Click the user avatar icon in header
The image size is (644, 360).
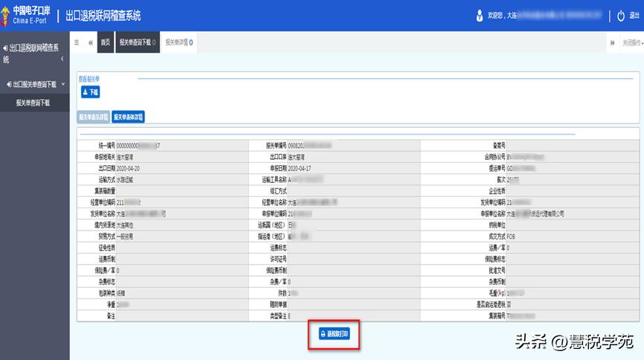pyautogui.click(x=479, y=16)
